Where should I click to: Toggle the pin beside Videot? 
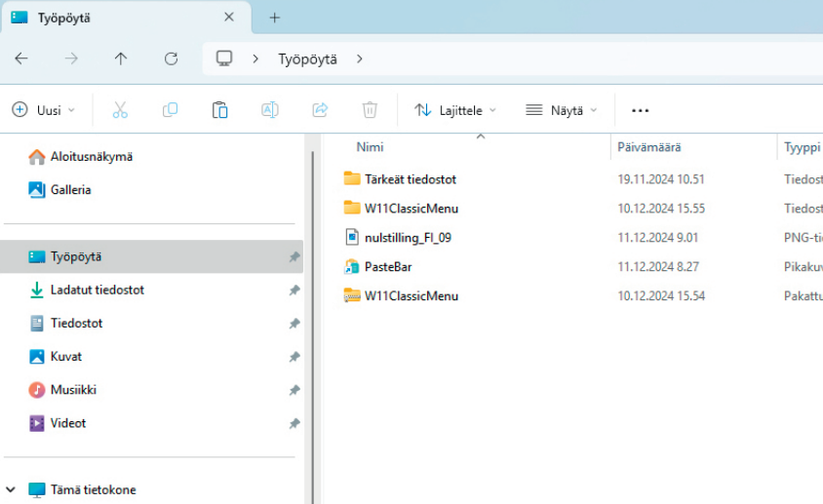coord(294,423)
